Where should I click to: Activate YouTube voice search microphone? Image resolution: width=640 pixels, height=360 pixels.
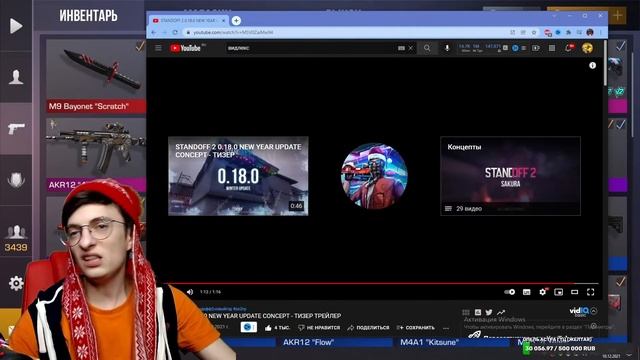tap(447, 48)
